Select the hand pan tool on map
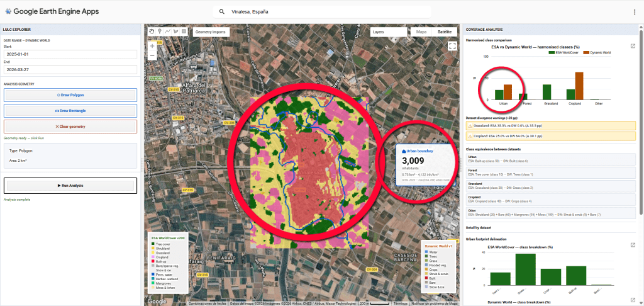The width and height of the screenshot is (644, 306). pyautogui.click(x=152, y=31)
